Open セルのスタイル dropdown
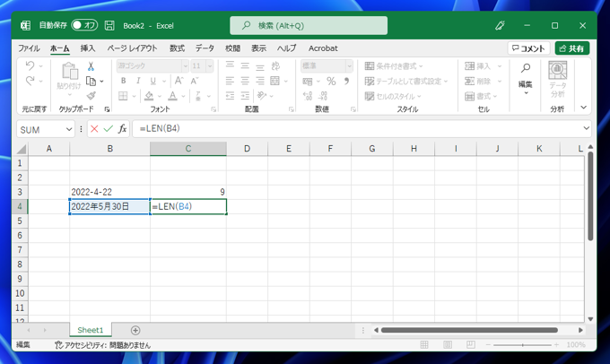Image resolution: width=610 pixels, height=364 pixels. point(393,96)
